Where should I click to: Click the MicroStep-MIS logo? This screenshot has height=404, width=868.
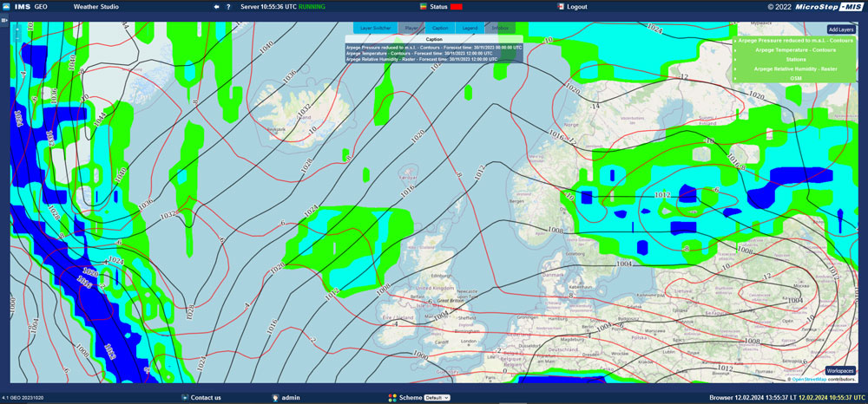click(x=829, y=7)
